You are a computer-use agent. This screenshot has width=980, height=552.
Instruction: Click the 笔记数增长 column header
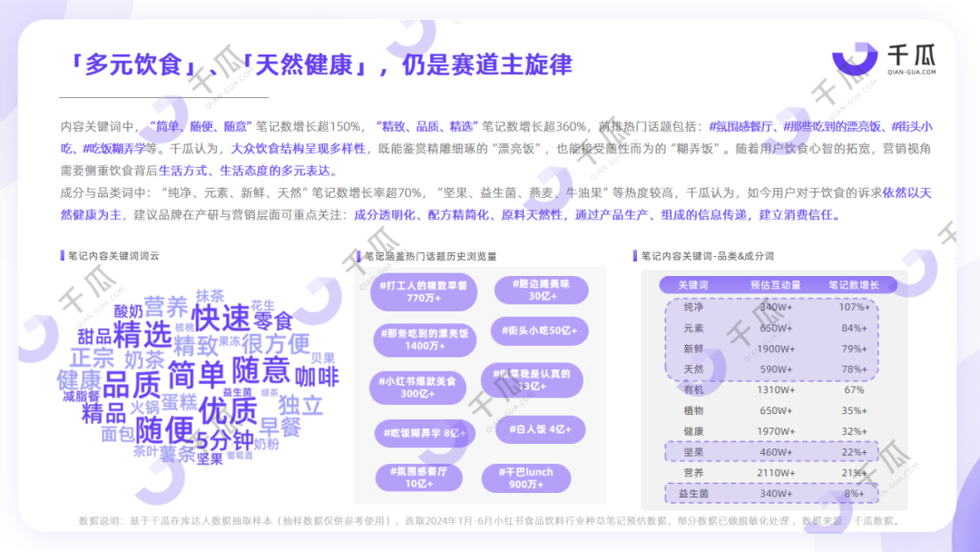(x=854, y=285)
